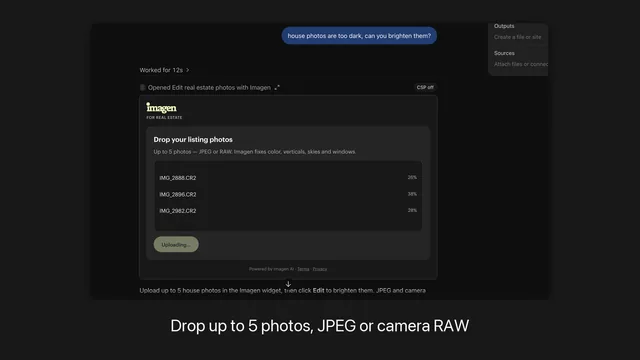
Task: Select the IMG_2888.CR2 file row
Action: (x=288, y=178)
